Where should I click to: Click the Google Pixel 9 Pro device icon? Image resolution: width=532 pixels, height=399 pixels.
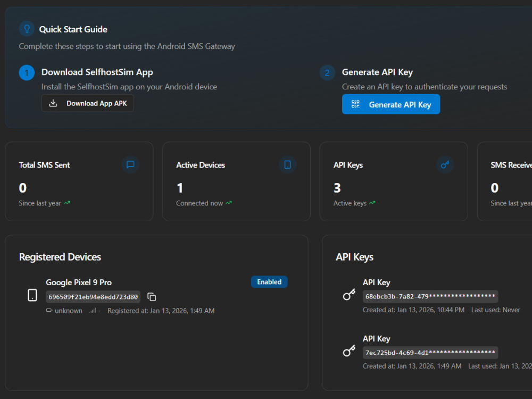click(32, 295)
